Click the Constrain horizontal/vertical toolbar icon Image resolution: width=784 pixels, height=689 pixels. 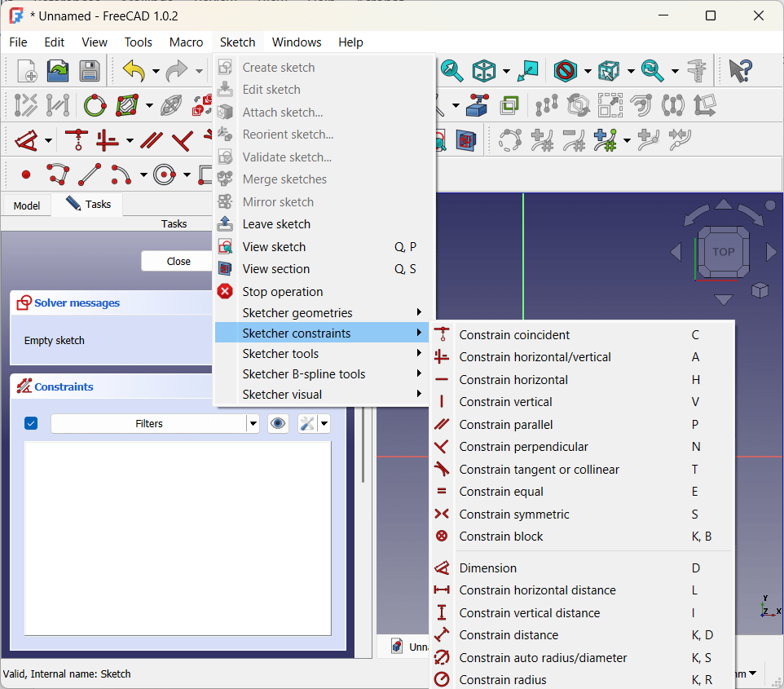[107, 140]
